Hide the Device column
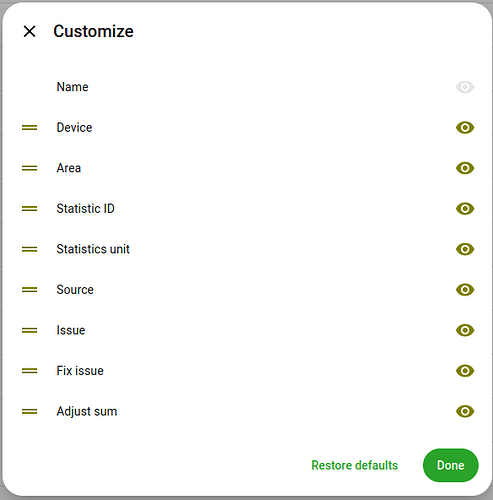This screenshot has width=493, height=500. (465, 128)
